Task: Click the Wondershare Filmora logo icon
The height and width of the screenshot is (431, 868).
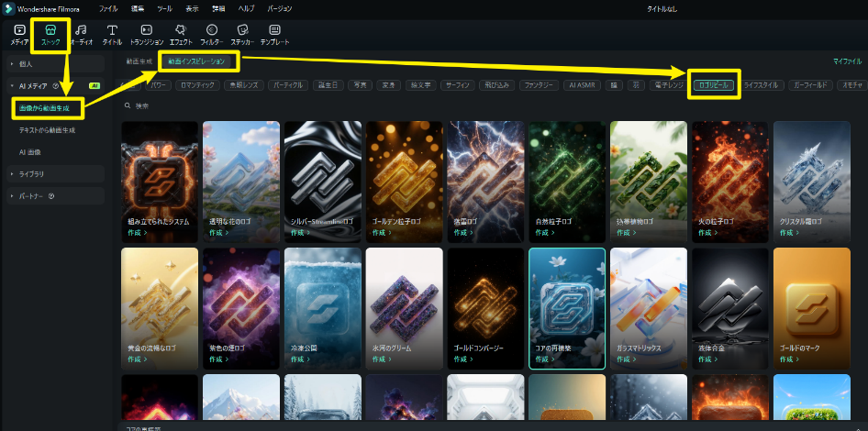Action: 7,9
